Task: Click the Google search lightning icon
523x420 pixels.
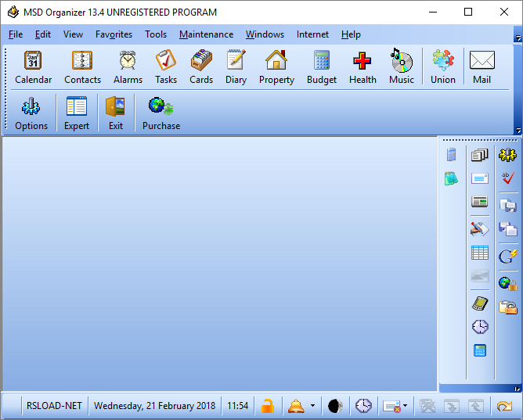Action: (507, 256)
